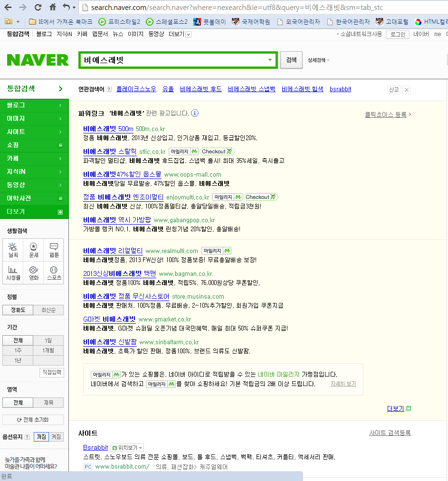Open the back-history dropdown arrow next to undo
This screenshot has height=481, width=448.
pos(74,8)
